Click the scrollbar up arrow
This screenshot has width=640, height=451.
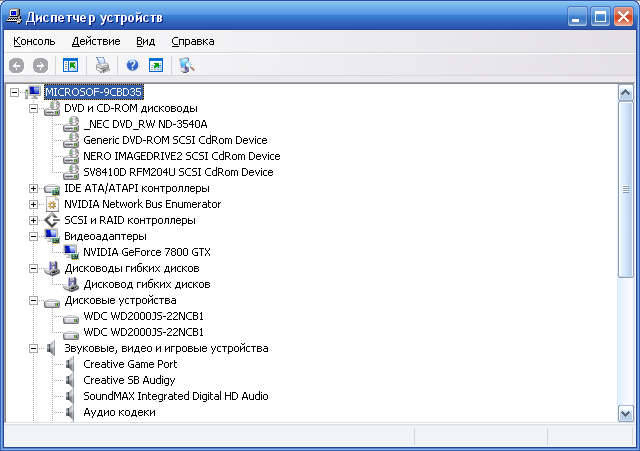click(x=626, y=93)
